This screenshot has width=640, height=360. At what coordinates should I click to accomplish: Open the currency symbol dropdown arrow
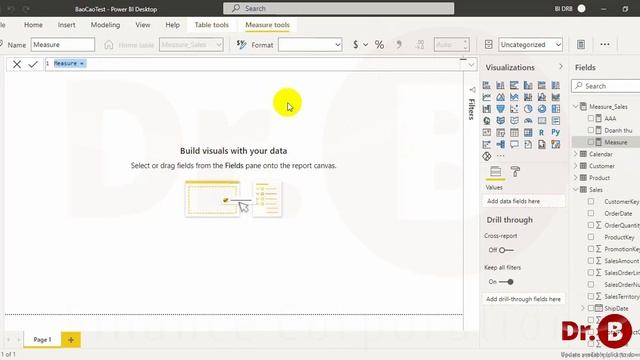[x=365, y=45]
